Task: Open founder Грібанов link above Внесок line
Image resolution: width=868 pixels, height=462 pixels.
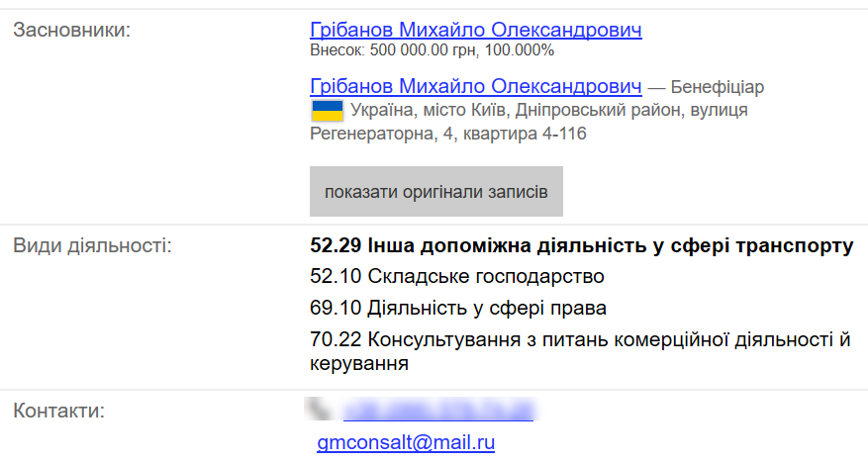Action: [x=475, y=30]
